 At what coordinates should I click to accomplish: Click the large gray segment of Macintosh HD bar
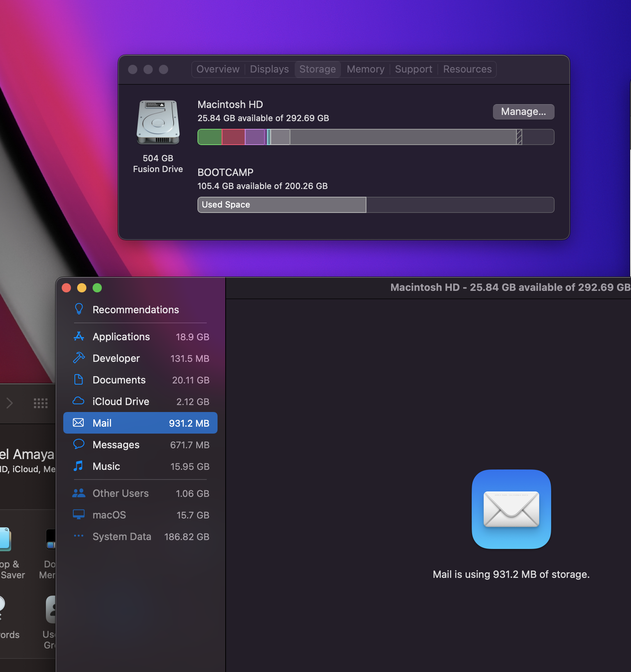403,137
